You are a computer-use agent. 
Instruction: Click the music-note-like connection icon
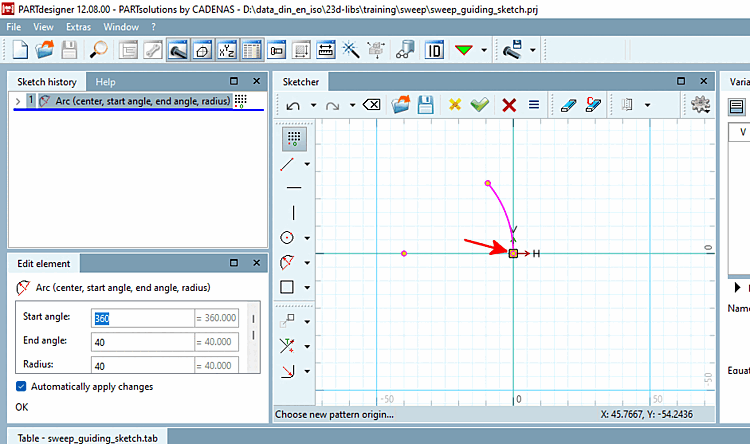(405, 50)
